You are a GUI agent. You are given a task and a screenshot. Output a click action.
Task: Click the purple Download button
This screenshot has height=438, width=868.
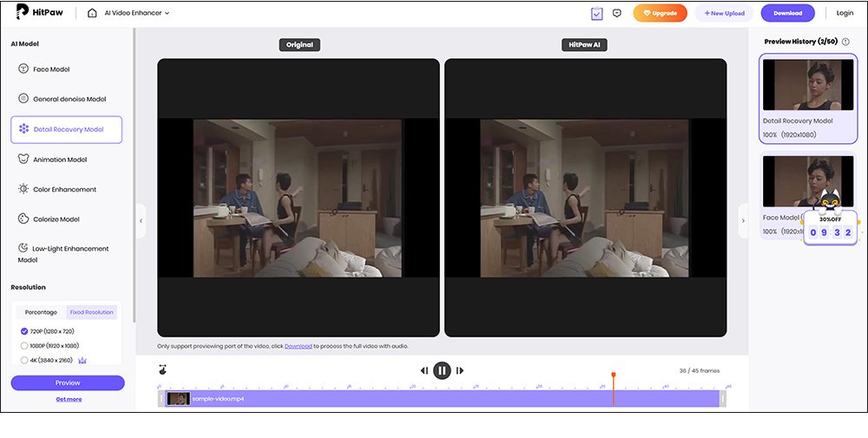coord(788,13)
